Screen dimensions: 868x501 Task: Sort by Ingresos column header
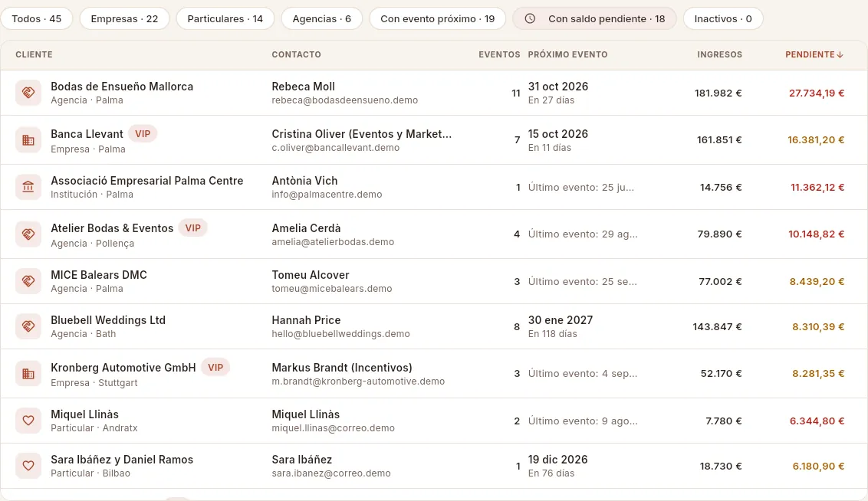(720, 54)
